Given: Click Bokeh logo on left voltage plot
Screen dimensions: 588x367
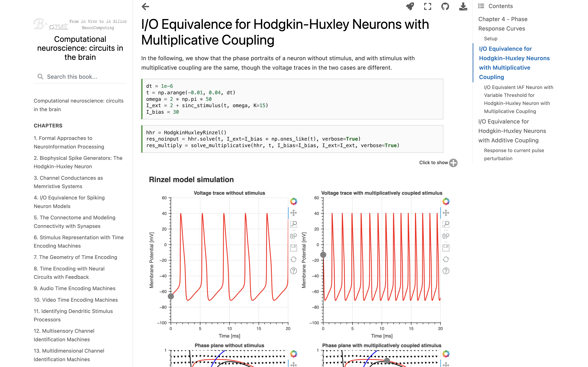Looking at the screenshot, I should coord(294,201).
